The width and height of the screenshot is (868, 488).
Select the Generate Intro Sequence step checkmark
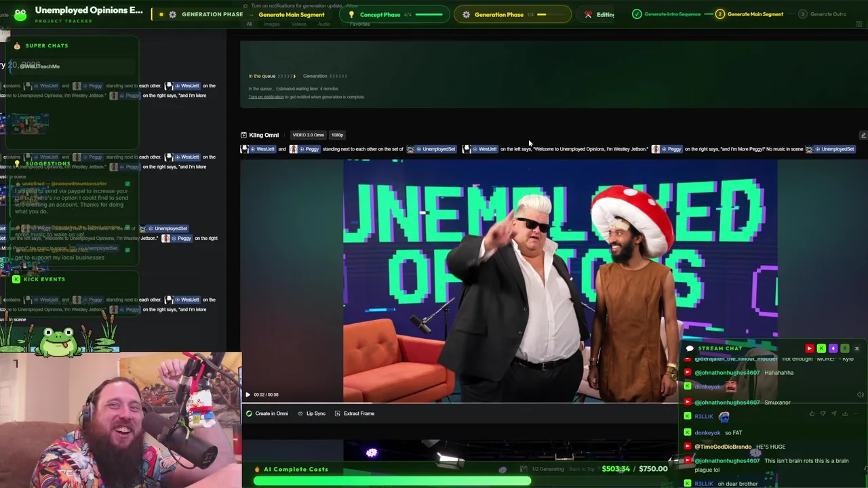pos(637,14)
